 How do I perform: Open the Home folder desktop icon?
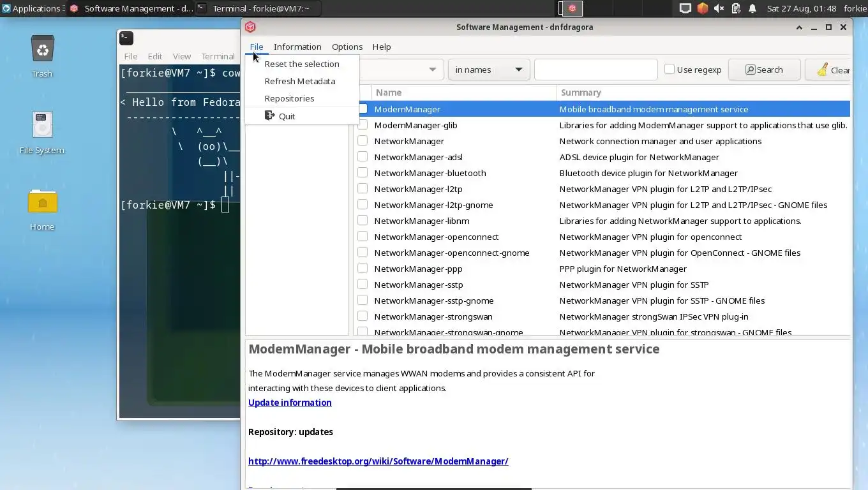(x=42, y=202)
